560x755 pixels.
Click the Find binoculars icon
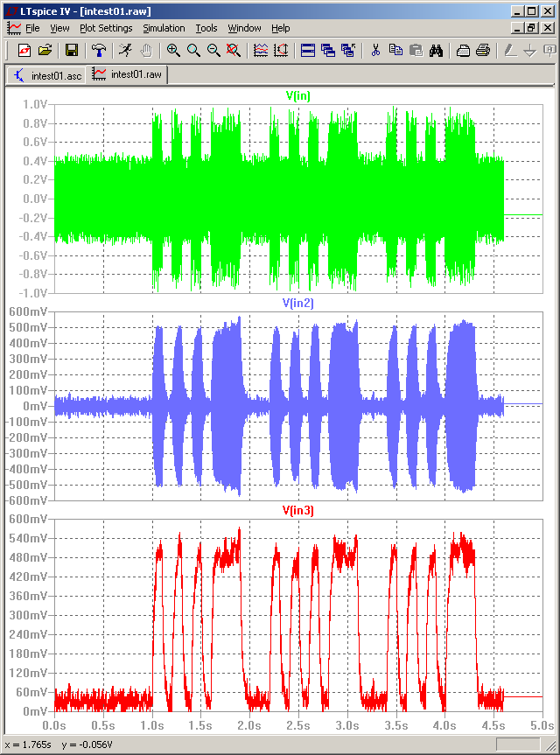coord(437,51)
